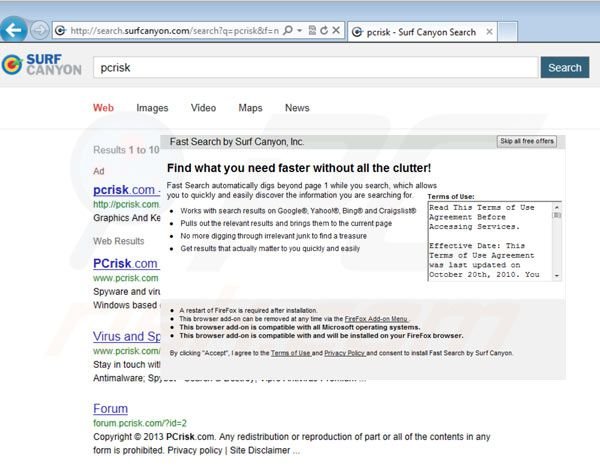The width and height of the screenshot is (600, 467).
Task: Click the stop loading X in address bar
Action: click(337, 32)
